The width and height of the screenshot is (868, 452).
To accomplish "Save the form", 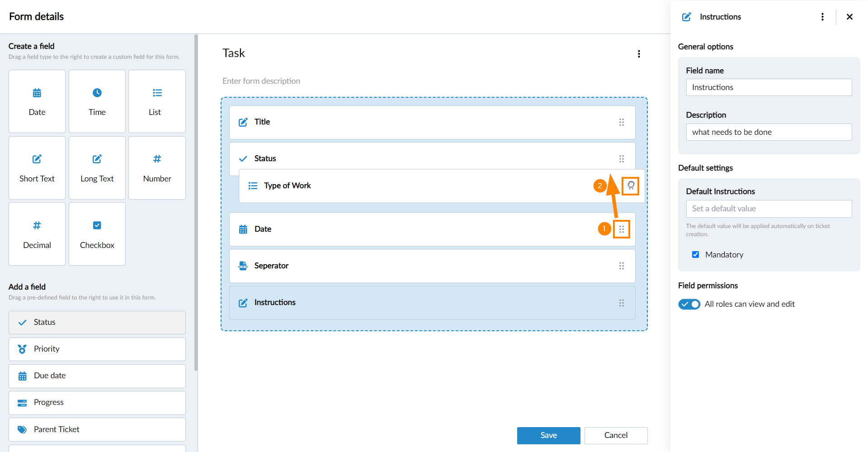I will [548, 435].
